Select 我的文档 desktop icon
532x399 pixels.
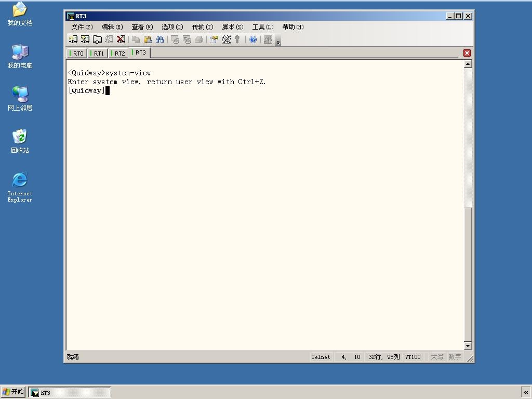(20, 14)
